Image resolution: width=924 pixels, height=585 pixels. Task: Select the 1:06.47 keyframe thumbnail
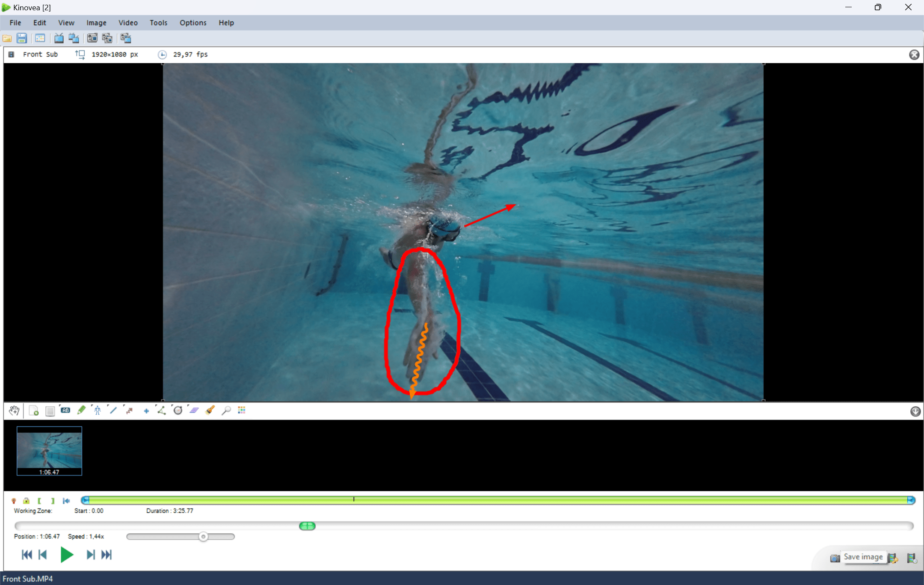click(x=49, y=450)
